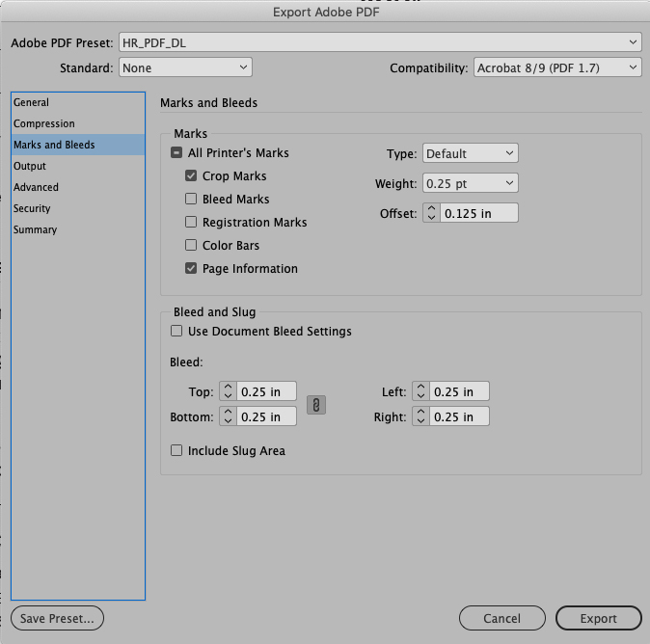Select the Compression section

point(78,123)
